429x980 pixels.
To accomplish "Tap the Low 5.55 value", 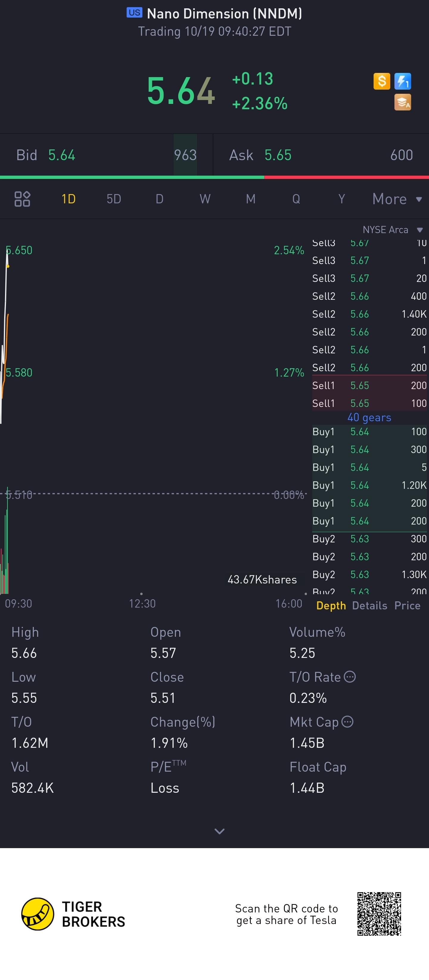I will click(24, 698).
